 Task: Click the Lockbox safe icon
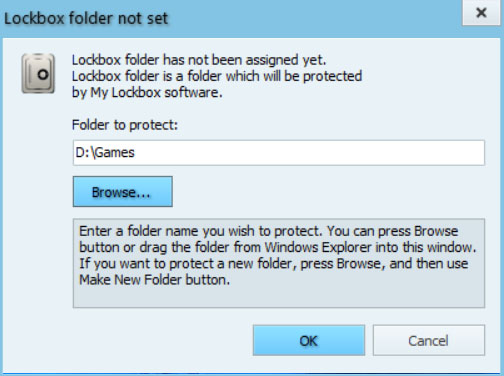pos(38,73)
